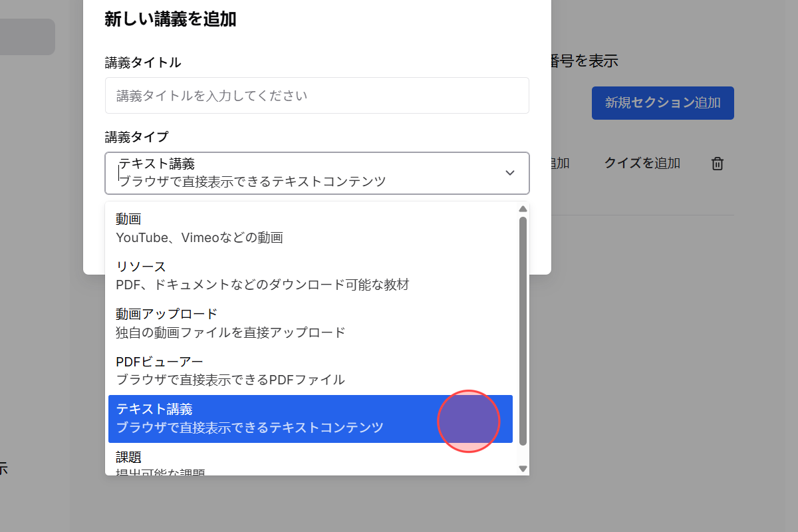This screenshot has height=532, width=798.
Task: Click the dropdown scrollbar up arrow
Action: click(x=523, y=208)
